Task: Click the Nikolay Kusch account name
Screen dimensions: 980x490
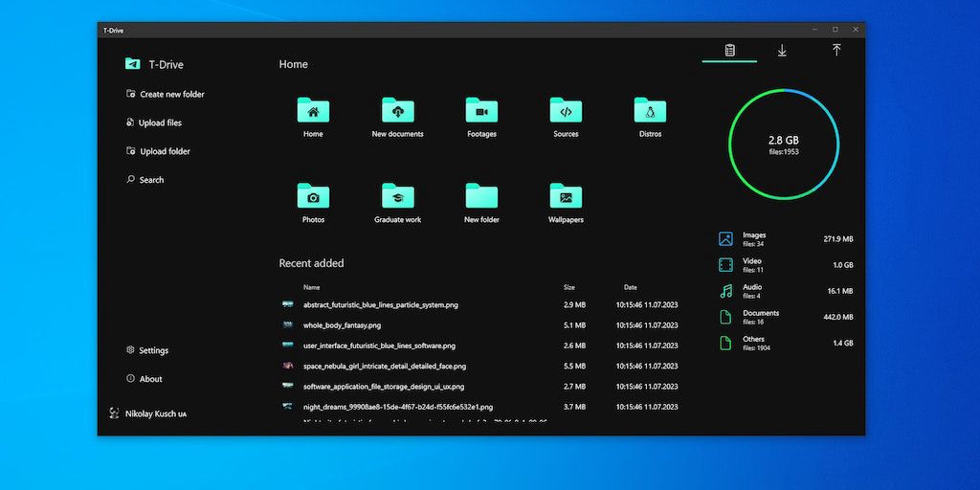Action: (156, 413)
